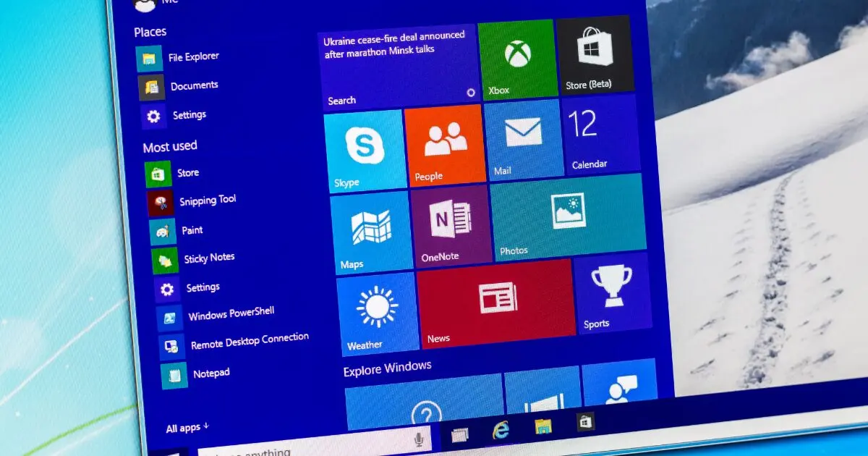Launch Internet Explorer from the taskbar
This screenshot has width=868, height=456.
(502, 428)
